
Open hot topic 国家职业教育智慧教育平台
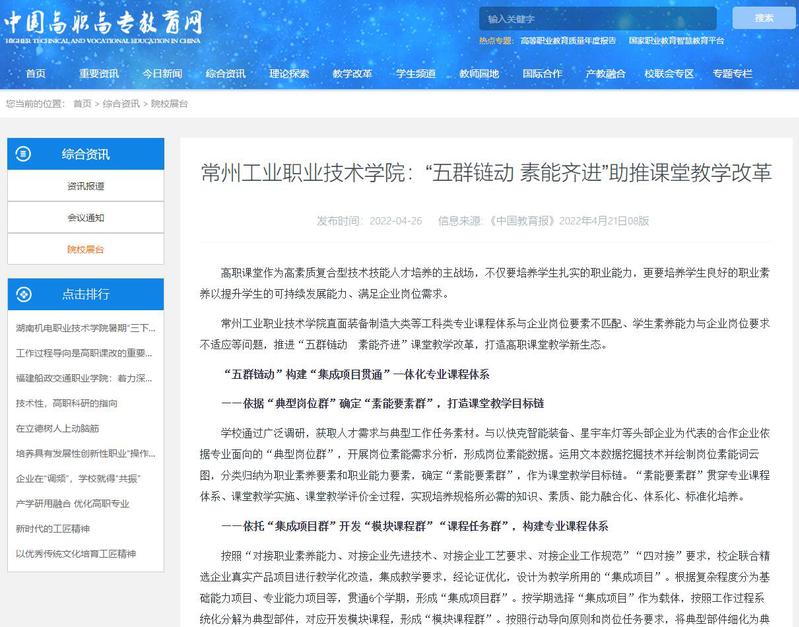676,41
